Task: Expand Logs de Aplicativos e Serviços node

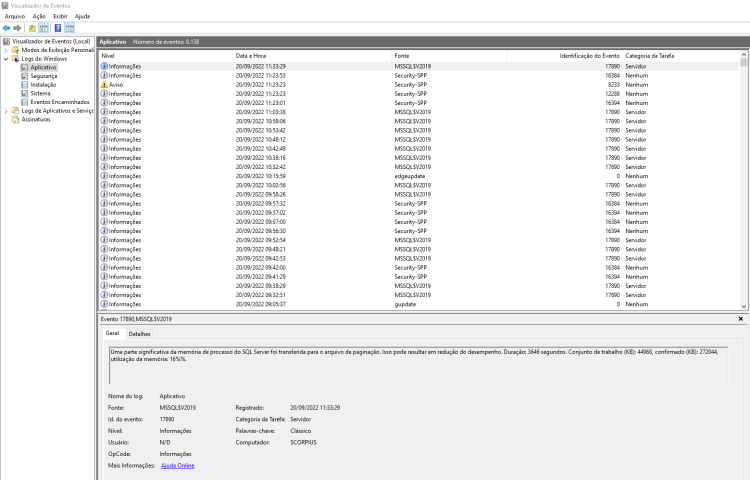Action: point(6,111)
